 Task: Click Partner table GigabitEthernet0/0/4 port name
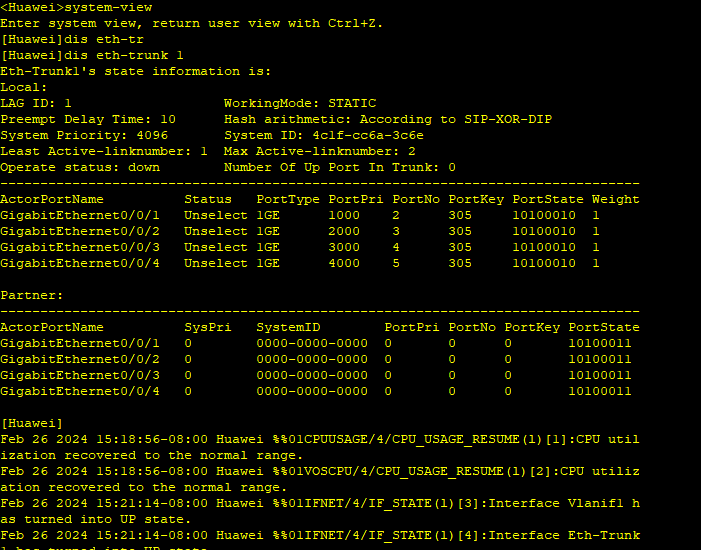[x=80, y=392]
